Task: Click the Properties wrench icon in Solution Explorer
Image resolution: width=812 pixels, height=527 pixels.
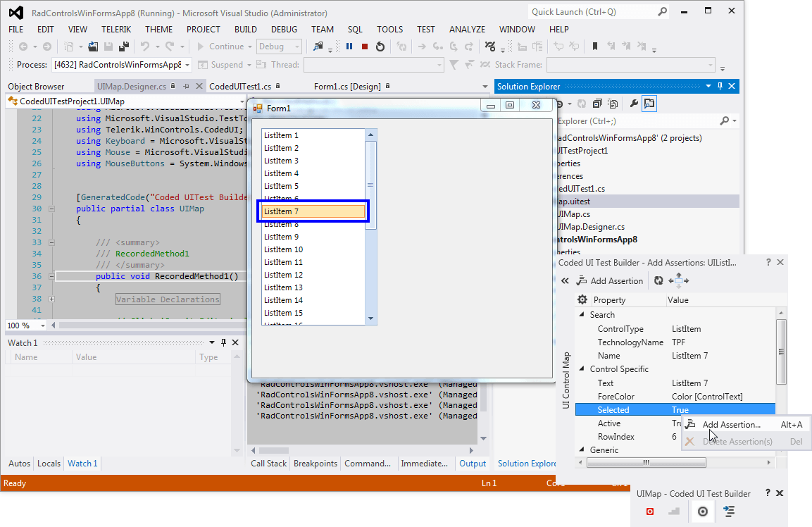Action: 634,104
